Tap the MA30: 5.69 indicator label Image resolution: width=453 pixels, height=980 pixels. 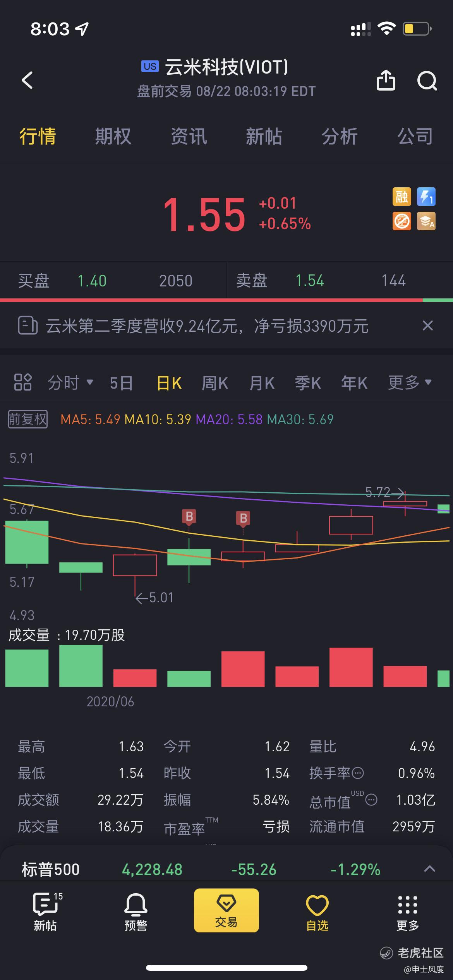coord(300,420)
